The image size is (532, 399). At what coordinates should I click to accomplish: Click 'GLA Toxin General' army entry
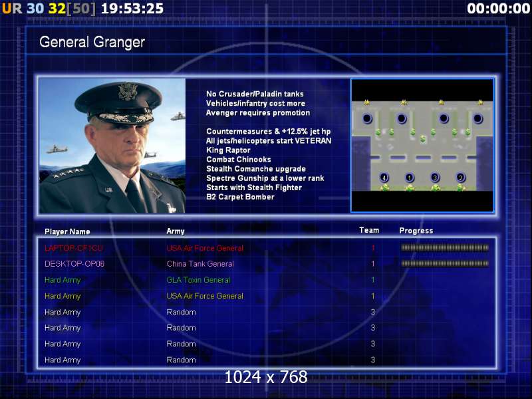click(x=198, y=280)
